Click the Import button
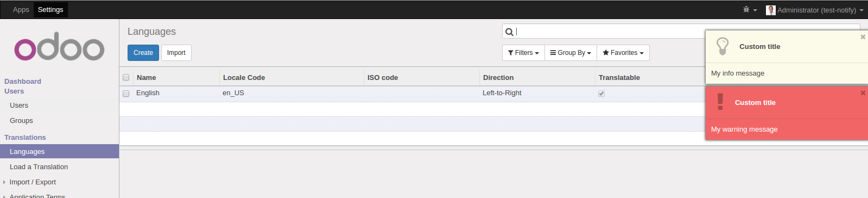The height and width of the screenshot is (198, 868). pyautogui.click(x=176, y=53)
